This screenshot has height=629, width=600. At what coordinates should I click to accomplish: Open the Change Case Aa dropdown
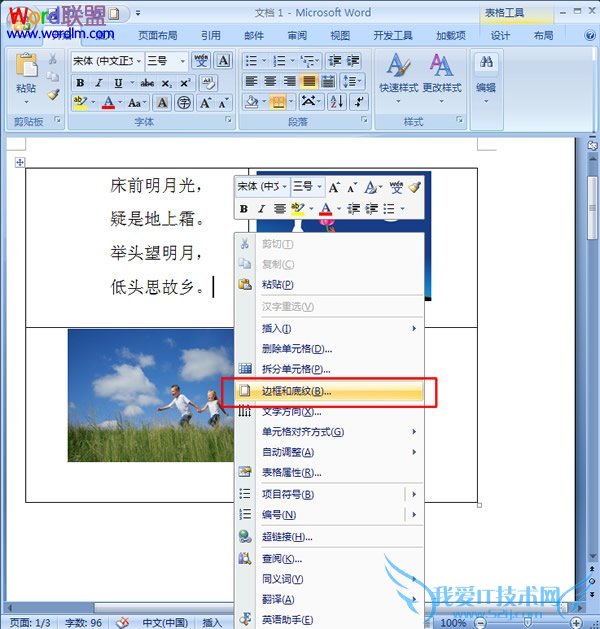point(136,103)
